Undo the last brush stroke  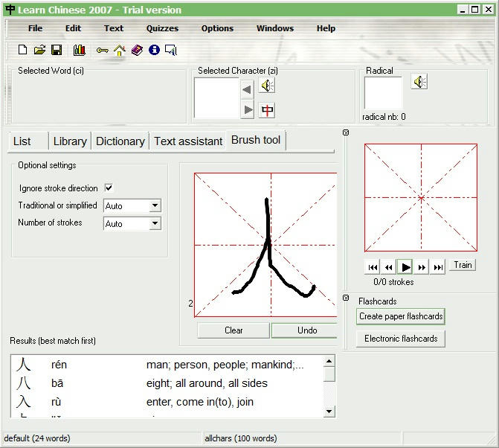(x=305, y=330)
